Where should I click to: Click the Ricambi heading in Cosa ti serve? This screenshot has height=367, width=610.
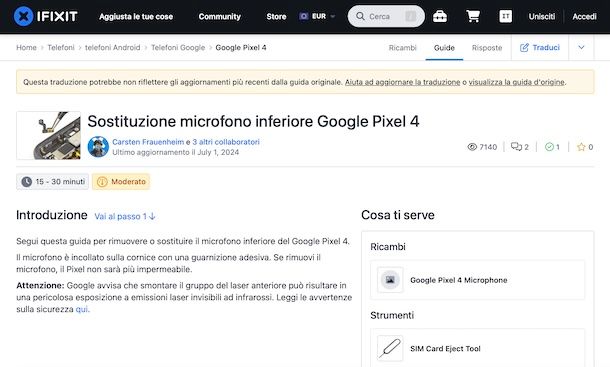coord(388,247)
